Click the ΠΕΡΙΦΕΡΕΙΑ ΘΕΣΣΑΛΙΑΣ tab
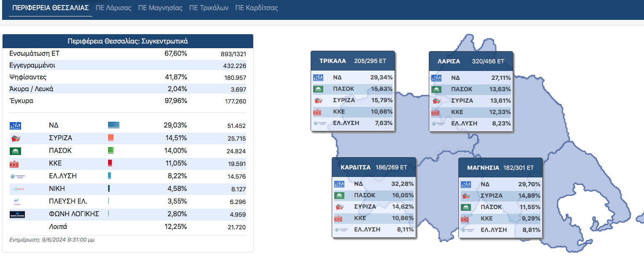 point(51,8)
